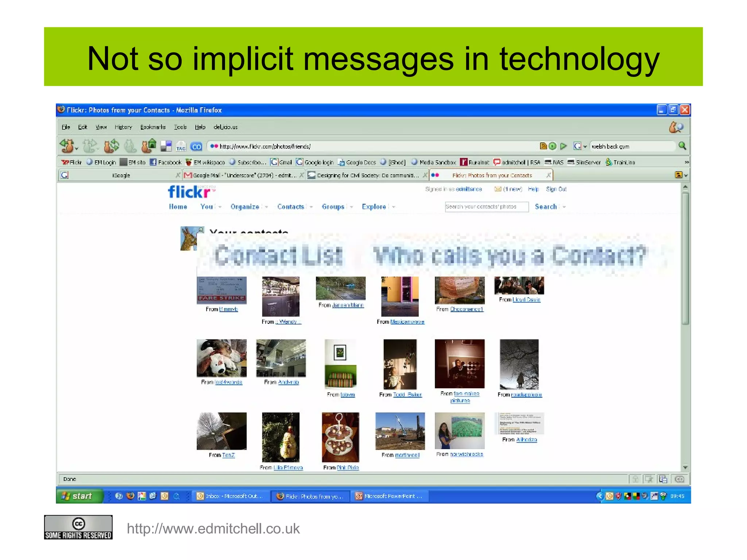Click the RSS feed icon in address bar
Viewport: 747px width, 560px height.
[543, 146]
